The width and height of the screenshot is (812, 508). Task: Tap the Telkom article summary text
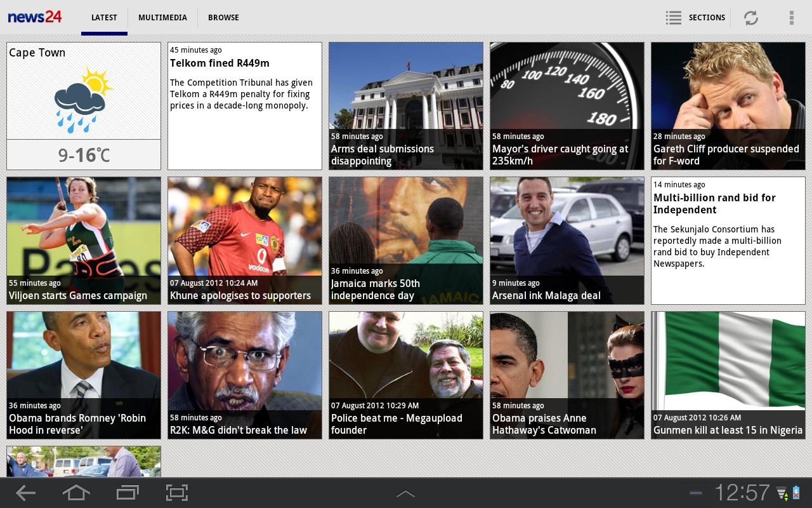coord(241,94)
